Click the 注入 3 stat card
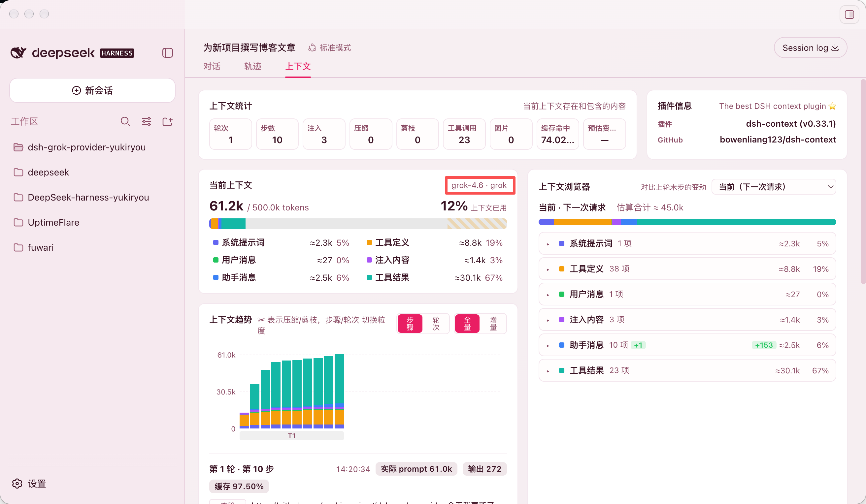 tap(324, 134)
